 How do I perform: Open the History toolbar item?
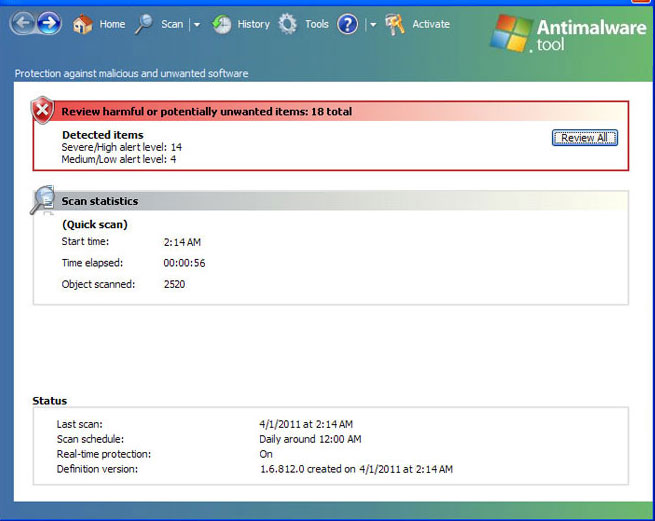pos(254,24)
